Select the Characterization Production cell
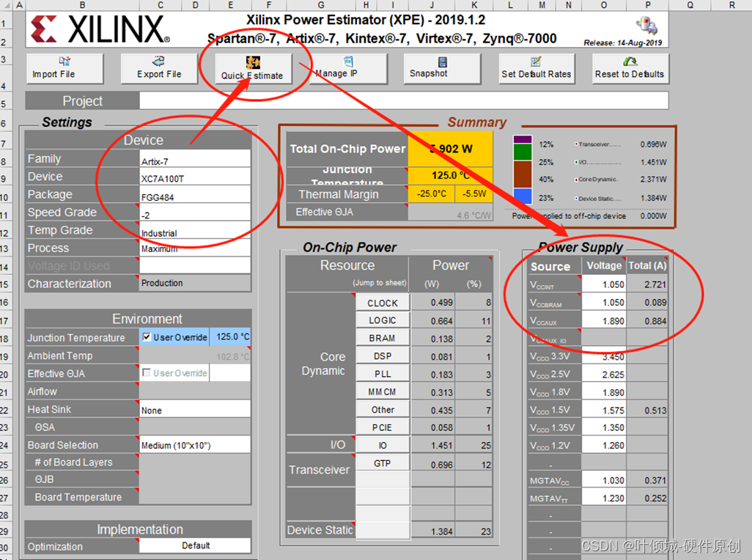 tap(195, 283)
